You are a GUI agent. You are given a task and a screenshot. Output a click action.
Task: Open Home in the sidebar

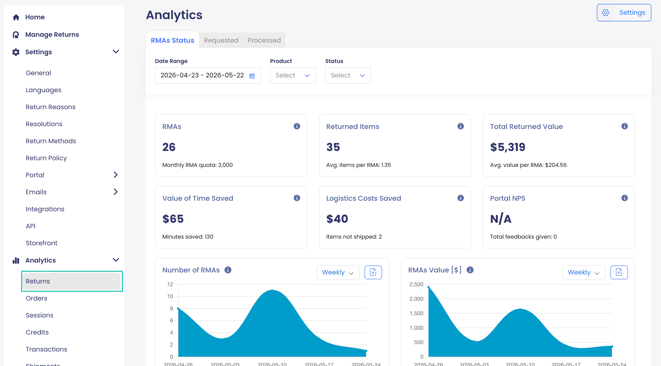tap(35, 17)
